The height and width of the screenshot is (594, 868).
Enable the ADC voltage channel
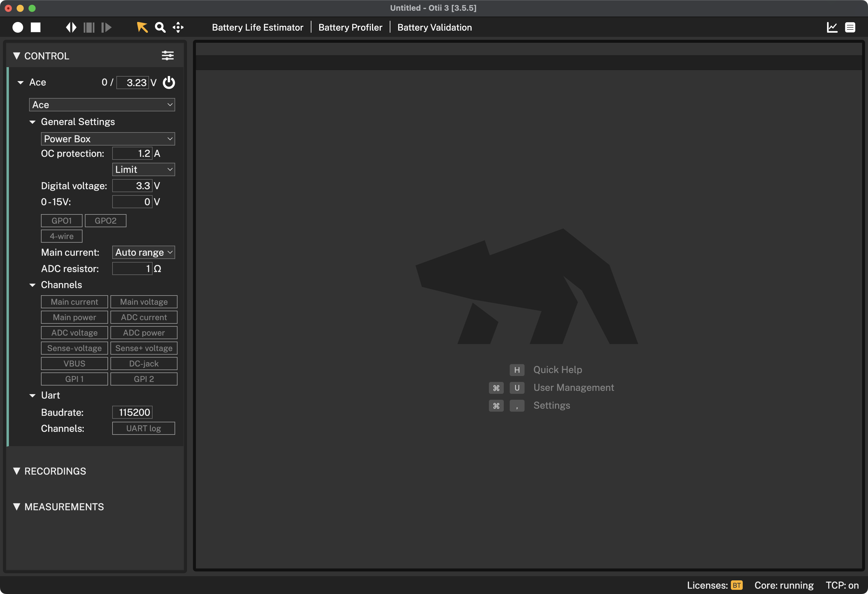(x=74, y=332)
